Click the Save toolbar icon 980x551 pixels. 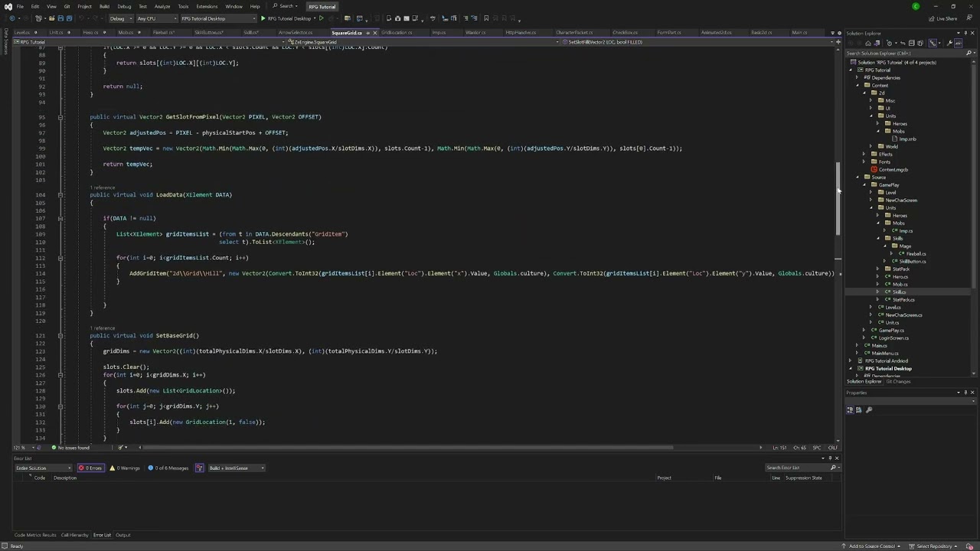coord(60,18)
